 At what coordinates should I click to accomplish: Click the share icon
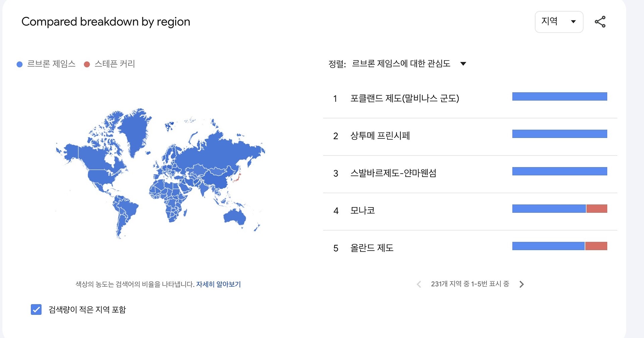(600, 22)
